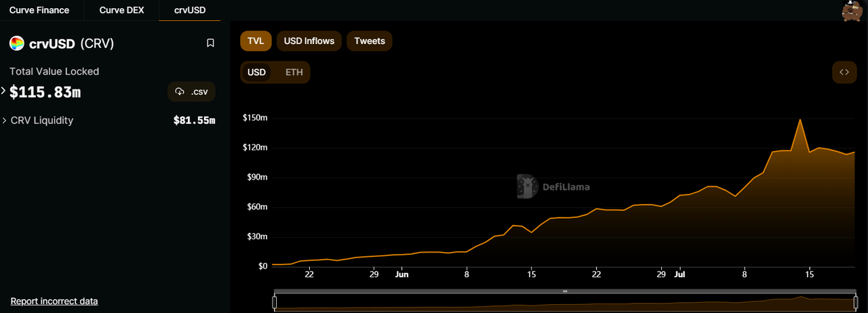
Task: Click the Report incorrect data link
Action: 54,301
